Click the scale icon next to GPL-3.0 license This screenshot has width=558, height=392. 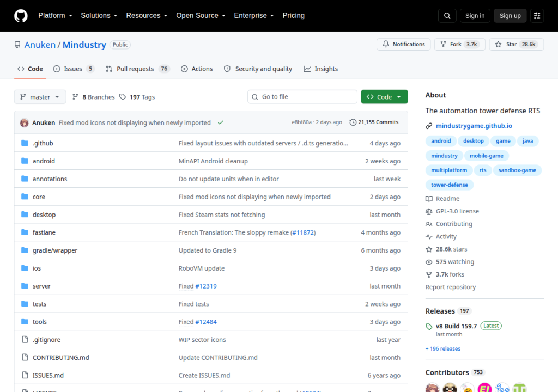429,211
